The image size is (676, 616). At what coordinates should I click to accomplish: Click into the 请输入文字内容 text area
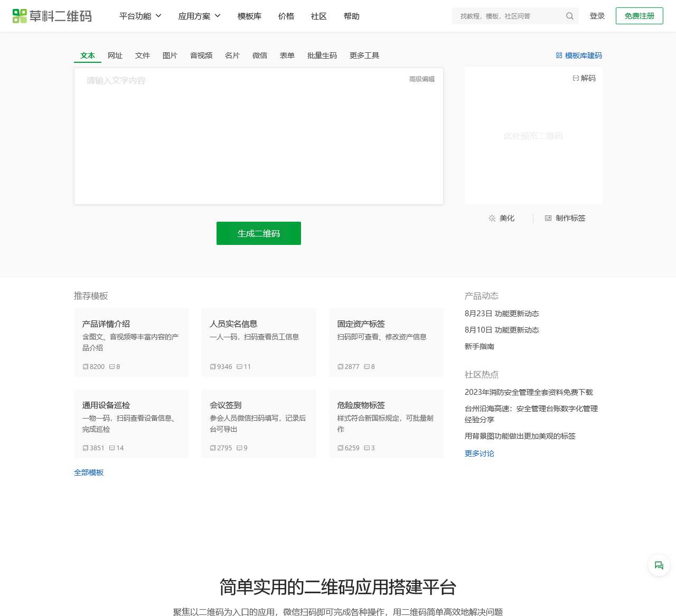click(259, 136)
